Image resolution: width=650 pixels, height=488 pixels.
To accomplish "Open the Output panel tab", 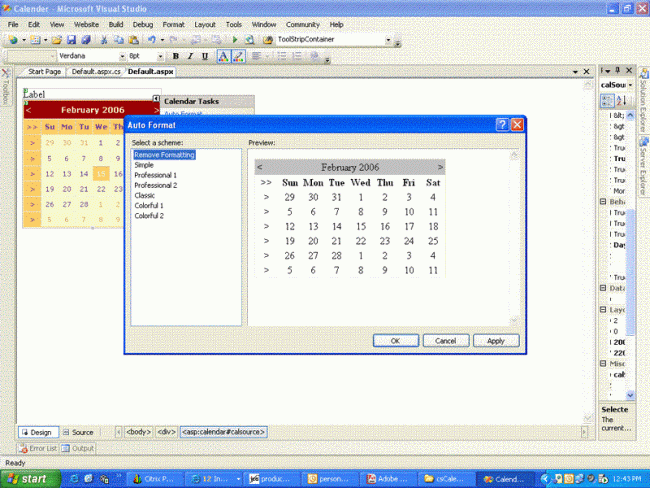I will pos(78,448).
